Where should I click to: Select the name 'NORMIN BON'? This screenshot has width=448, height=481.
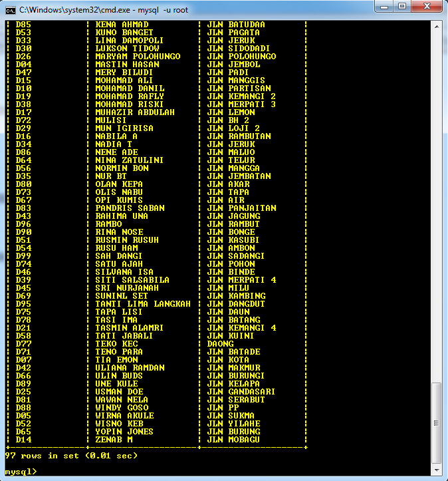pyautogui.click(x=122, y=168)
